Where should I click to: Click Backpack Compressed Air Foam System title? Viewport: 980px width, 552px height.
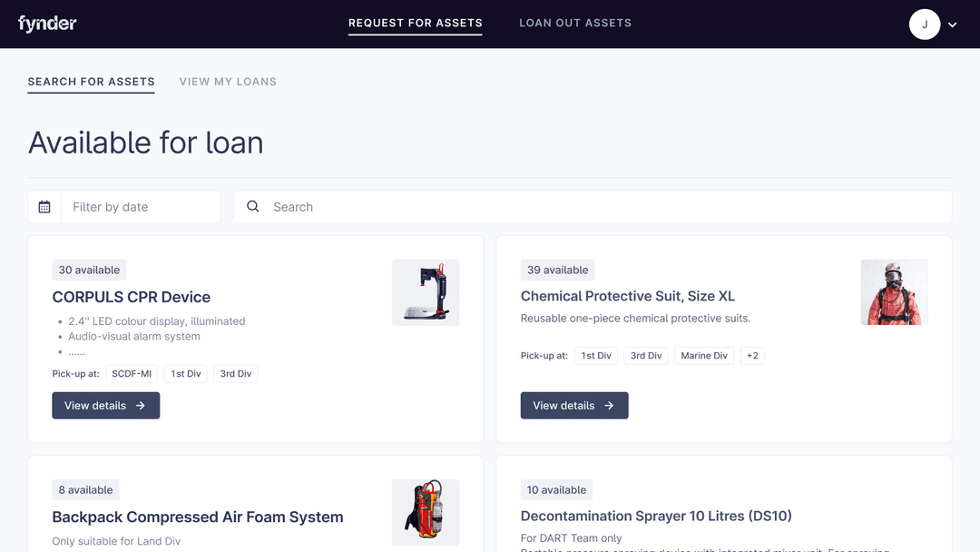(x=198, y=517)
